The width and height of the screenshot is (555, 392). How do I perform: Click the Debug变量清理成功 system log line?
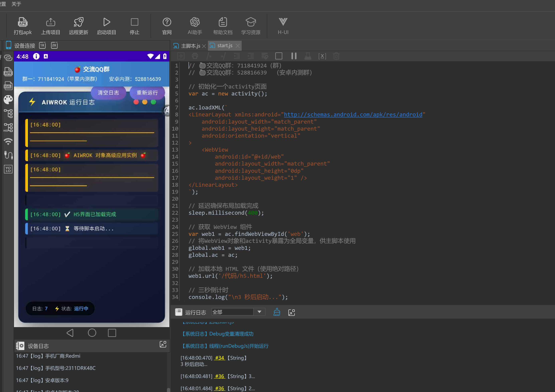(217, 334)
